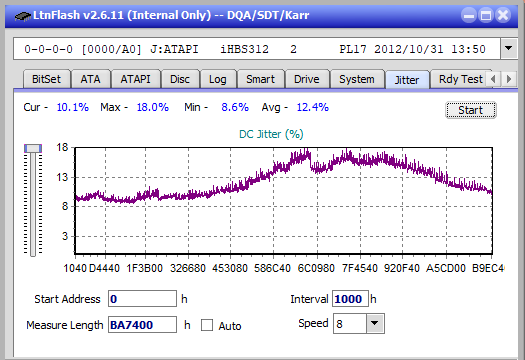525x360 pixels.
Task: Expand the Speed dropdown
Action: point(375,323)
